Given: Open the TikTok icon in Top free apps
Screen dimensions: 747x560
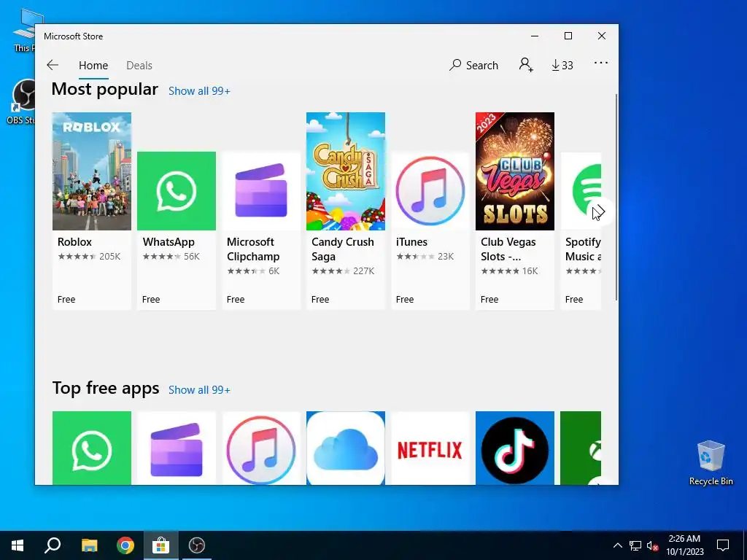Looking at the screenshot, I should (515, 448).
